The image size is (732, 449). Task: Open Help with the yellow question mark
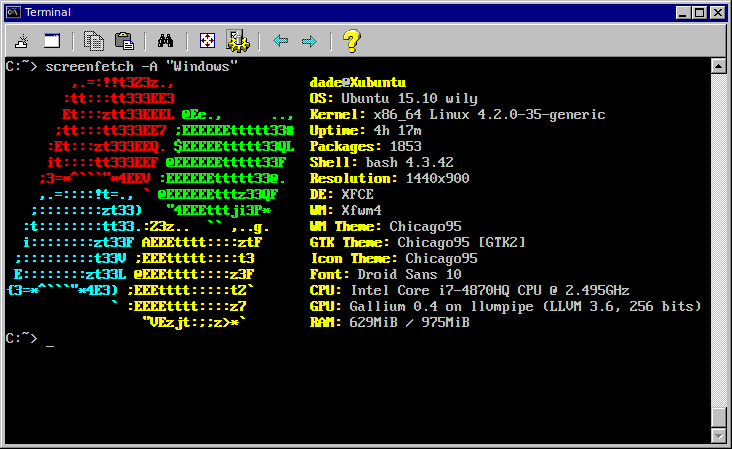[x=351, y=41]
